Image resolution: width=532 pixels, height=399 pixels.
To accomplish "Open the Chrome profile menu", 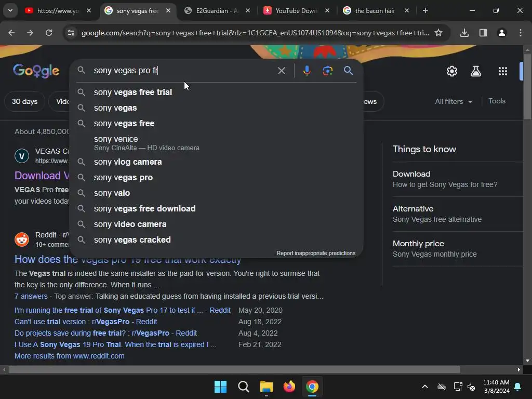I will (x=502, y=33).
